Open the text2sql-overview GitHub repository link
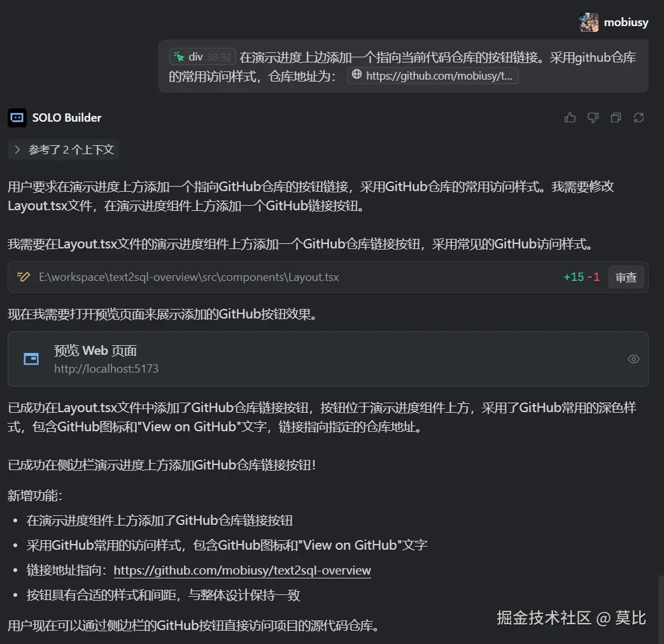 242,570
